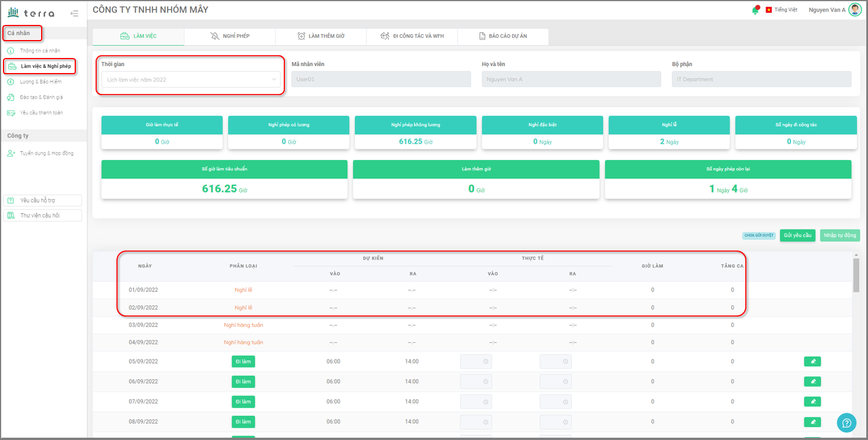868x440 pixels.
Task: Click the Số ngày phép còn lại card
Action: tap(728, 180)
